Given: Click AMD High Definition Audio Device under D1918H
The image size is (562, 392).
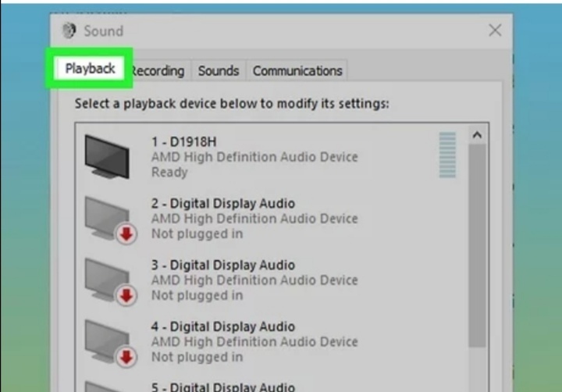Looking at the screenshot, I should (254, 157).
